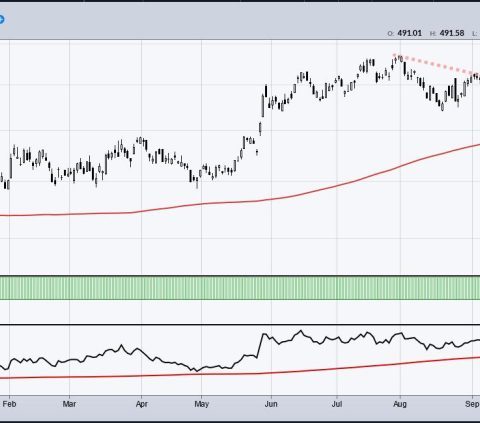Click the Apr label on time axis
Screen dimensions: 480x423
[142, 404]
